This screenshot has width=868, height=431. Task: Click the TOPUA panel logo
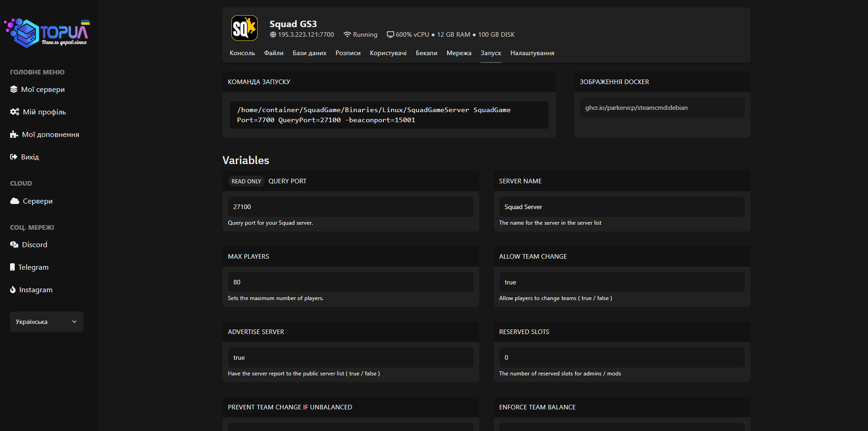[x=46, y=33]
